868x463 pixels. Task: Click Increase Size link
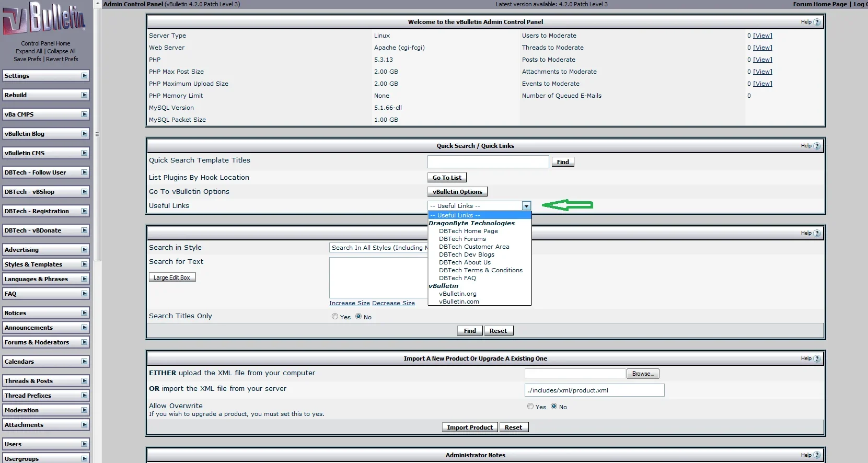coord(350,303)
